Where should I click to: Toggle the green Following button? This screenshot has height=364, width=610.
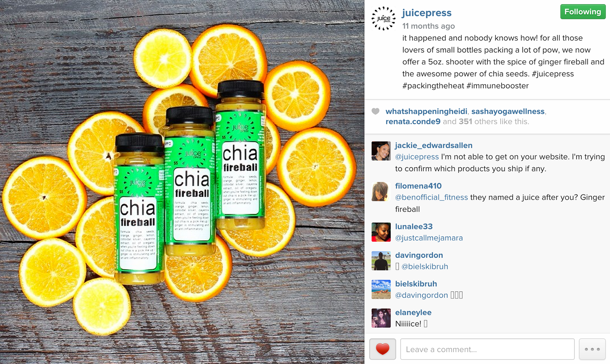[583, 12]
